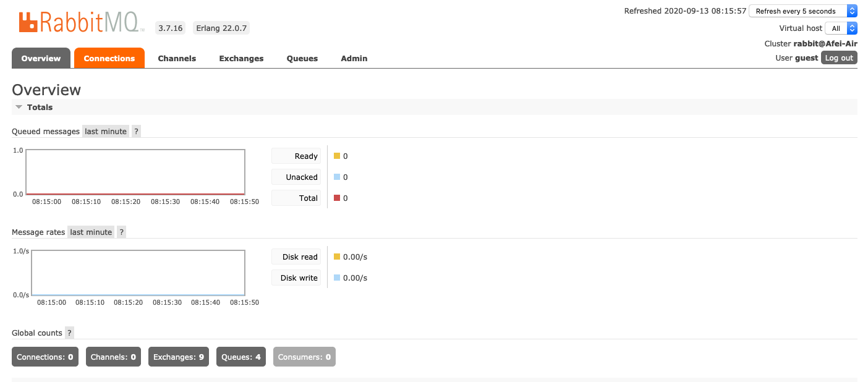Select the Queues tab
This screenshot has width=868, height=382.
pos(302,58)
